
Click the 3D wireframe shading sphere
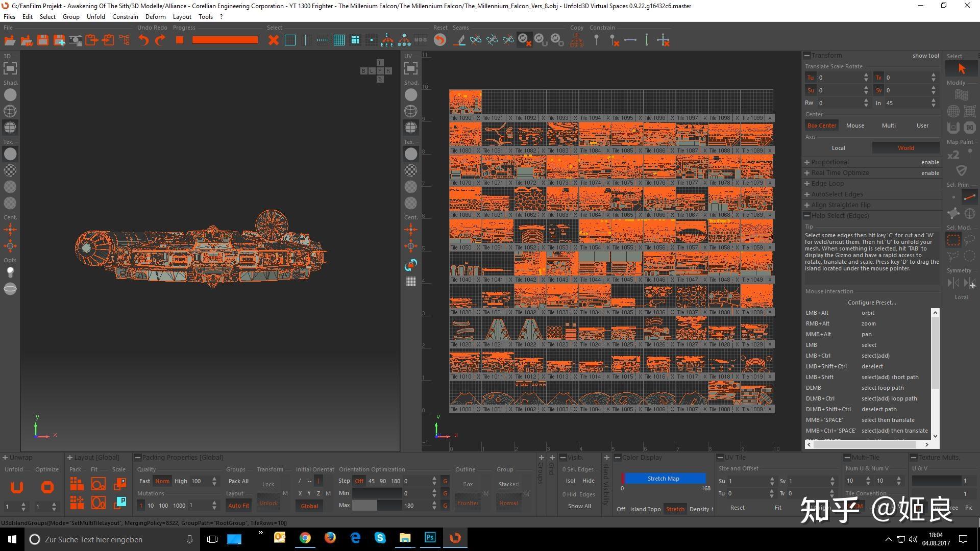click(10, 111)
